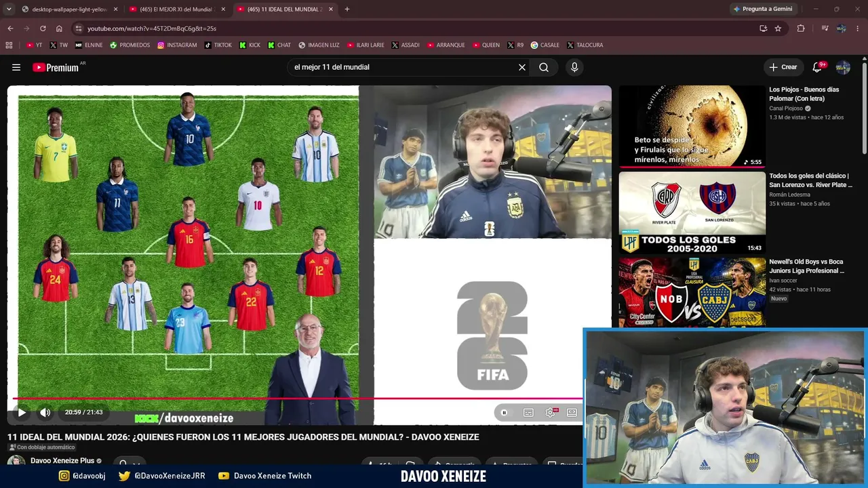This screenshot has height=488, width=868.
Task: Open video player settings gear
Action: [x=550, y=412]
